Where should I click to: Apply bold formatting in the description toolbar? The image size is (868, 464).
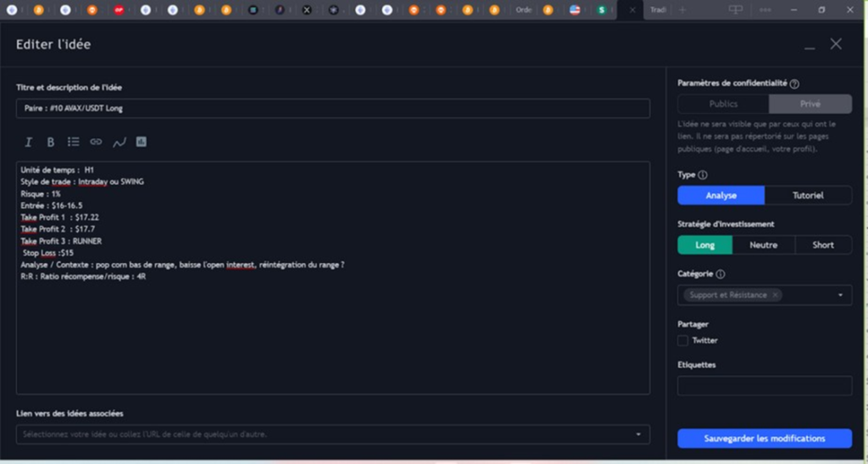50,143
